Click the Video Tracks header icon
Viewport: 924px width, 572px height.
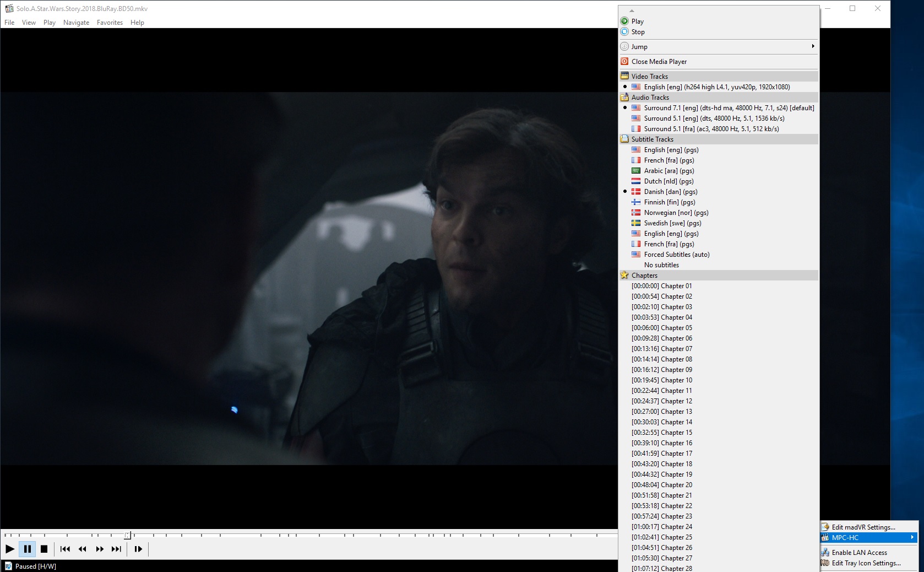624,76
